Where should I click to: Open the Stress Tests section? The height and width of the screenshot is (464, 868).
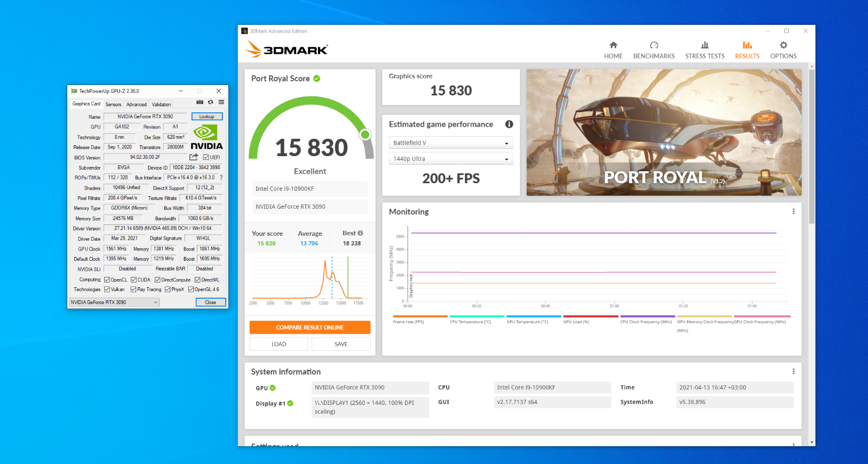(705, 50)
